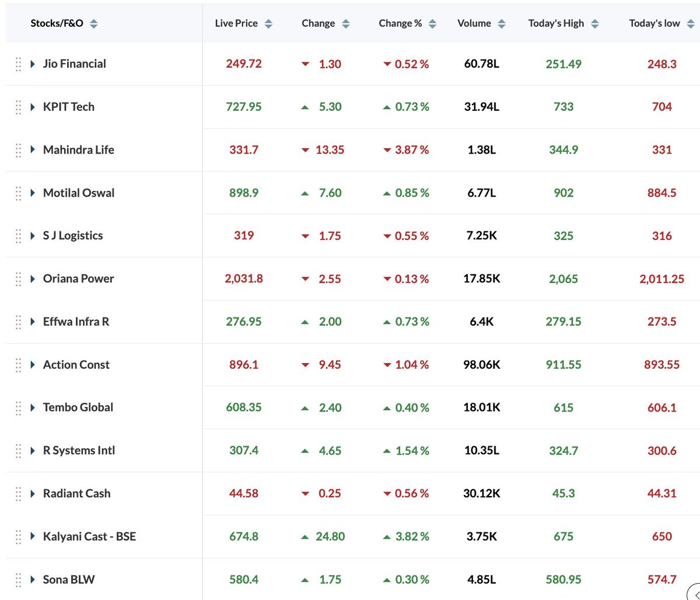The image size is (700, 600).
Task: Open the Sona BLW stock link
Action: pyautogui.click(x=69, y=580)
